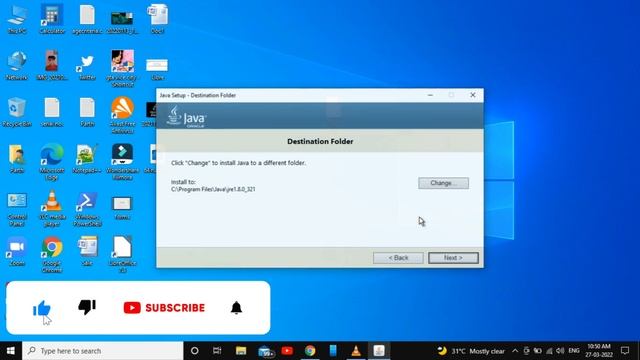Click the volume speaker tray icon
The image size is (640, 360).
pos(560,351)
